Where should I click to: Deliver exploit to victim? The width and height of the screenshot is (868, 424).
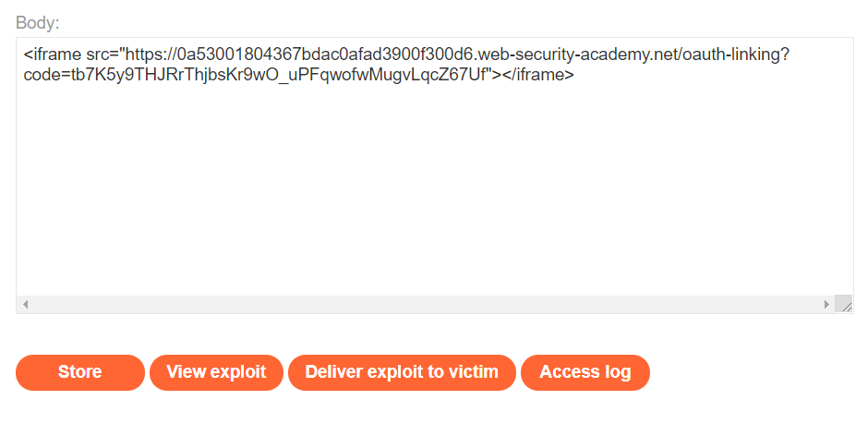tap(402, 372)
